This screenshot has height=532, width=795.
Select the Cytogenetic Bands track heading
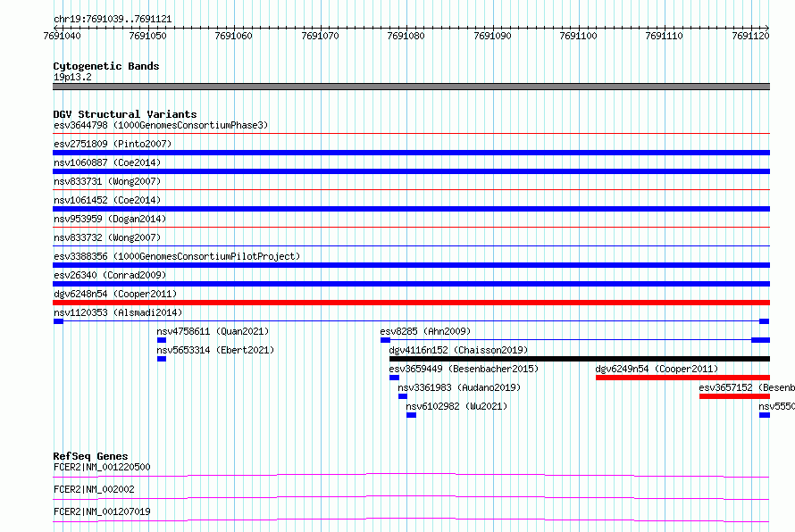106,66
